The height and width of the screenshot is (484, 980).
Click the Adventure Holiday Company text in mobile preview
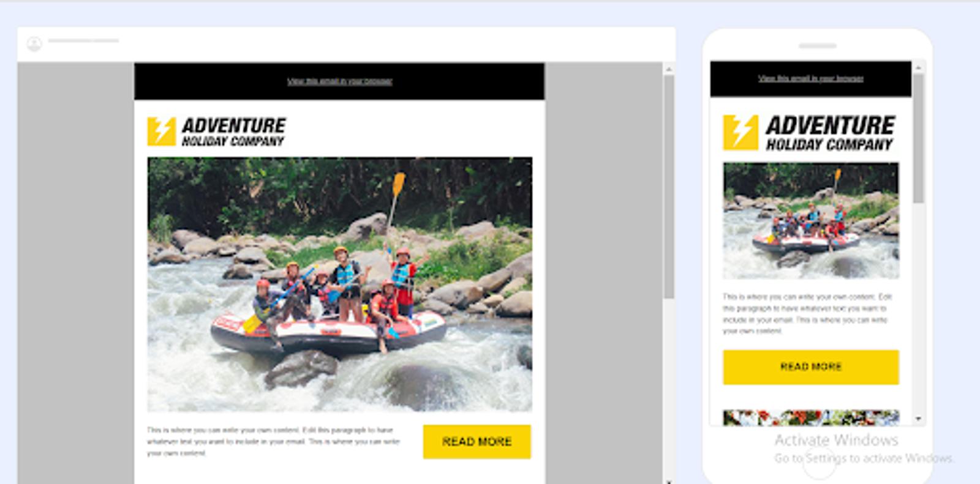(x=830, y=133)
